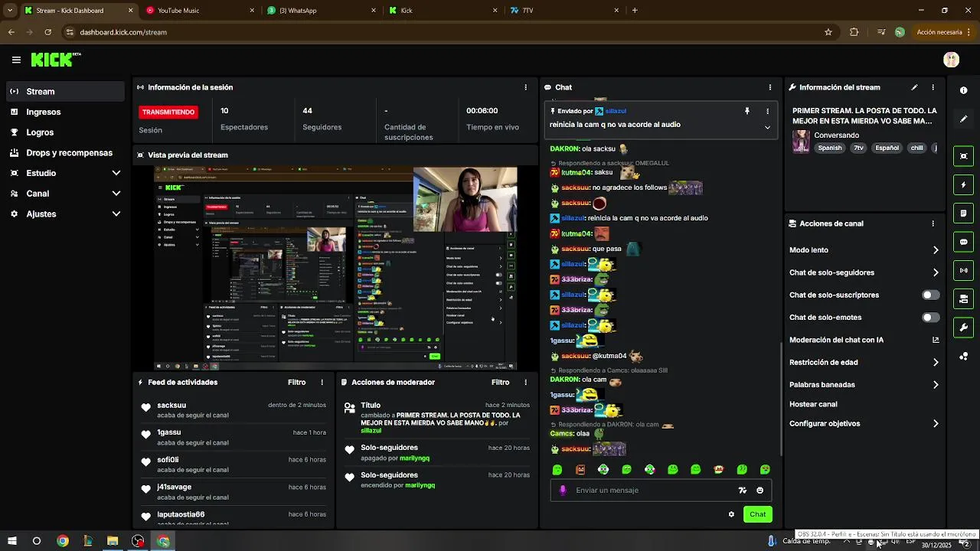Click the pin icon on the pinned message
Image resolution: width=980 pixels, height=551 pixels.
[x=747, y=111]
